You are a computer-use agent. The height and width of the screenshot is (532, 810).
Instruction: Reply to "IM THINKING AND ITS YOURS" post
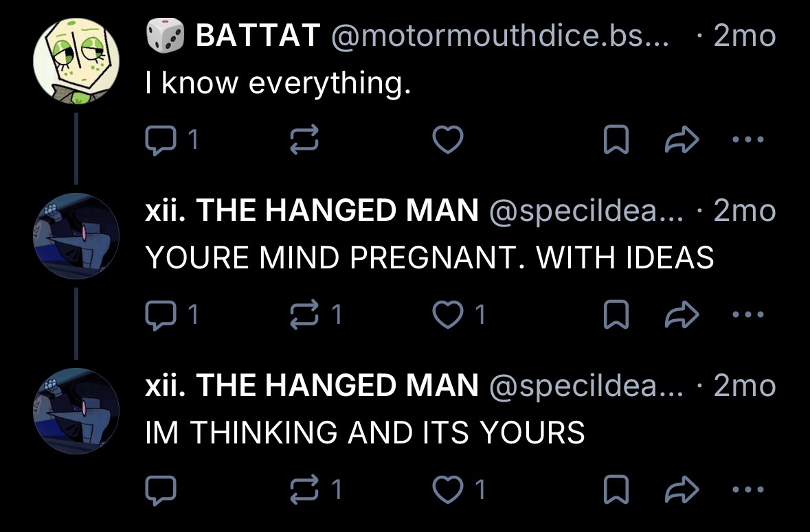tap(160, 489)
